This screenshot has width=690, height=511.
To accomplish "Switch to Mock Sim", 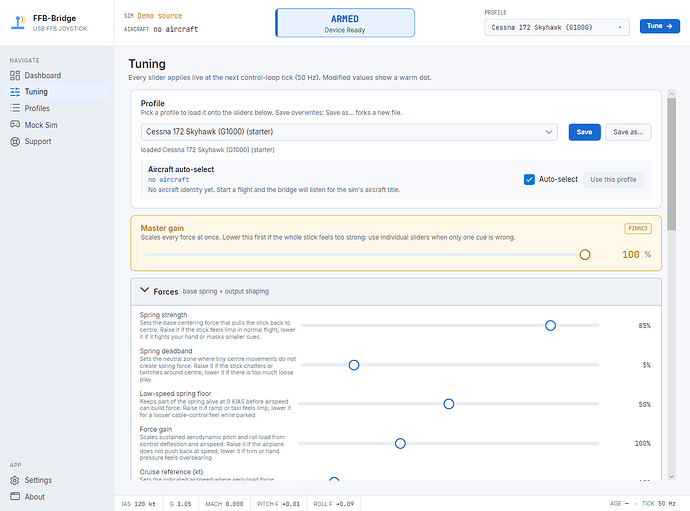I will pos(57,125).
